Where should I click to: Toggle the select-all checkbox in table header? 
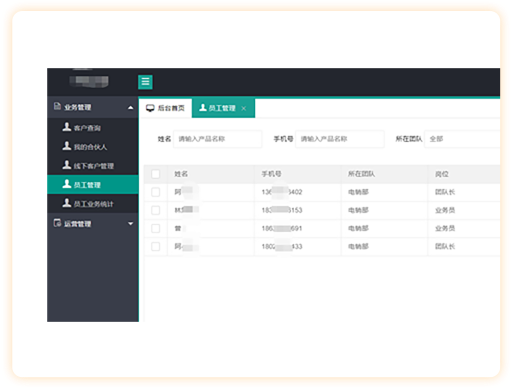pyautogui.click(x=156, y=174)
